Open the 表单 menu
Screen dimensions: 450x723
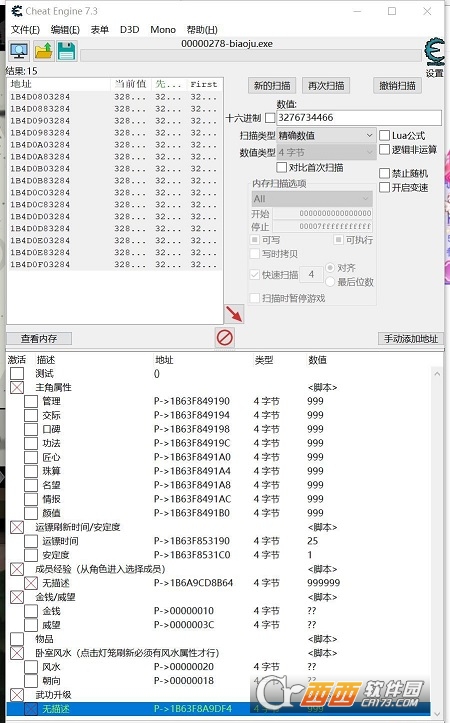(x=100, y=30)
